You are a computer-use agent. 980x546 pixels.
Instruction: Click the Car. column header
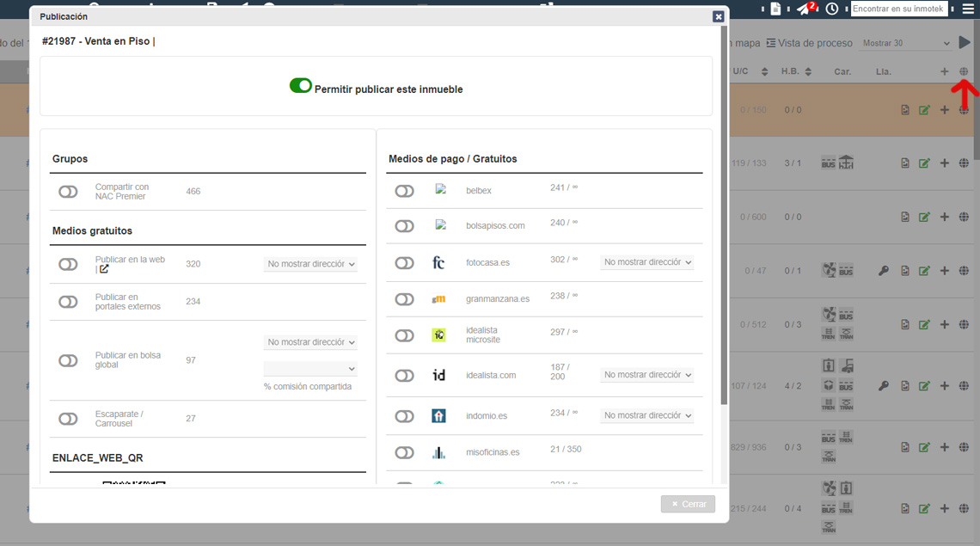[x=842, y=72]
